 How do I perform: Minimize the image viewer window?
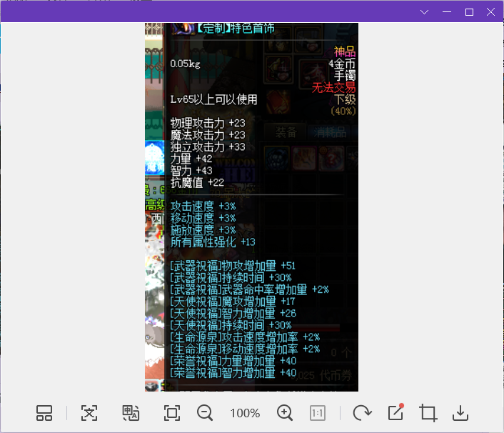click(448, 12)
